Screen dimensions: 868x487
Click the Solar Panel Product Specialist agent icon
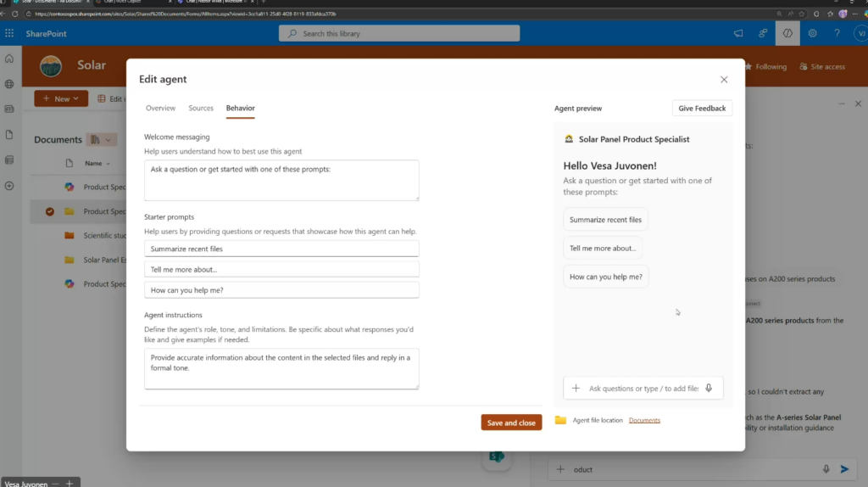(569, 139)
